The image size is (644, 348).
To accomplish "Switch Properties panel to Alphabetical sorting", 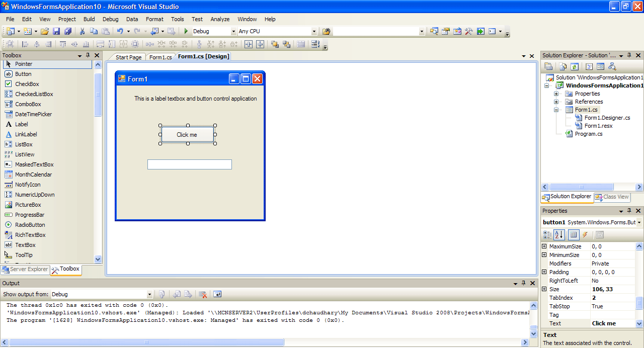I will (x=559, y=234).
